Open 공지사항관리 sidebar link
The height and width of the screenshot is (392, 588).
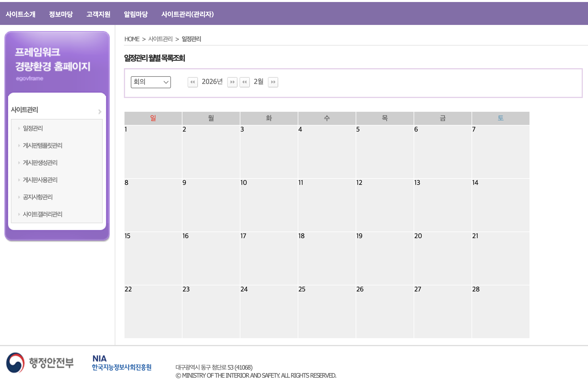(x=38, y=197)
